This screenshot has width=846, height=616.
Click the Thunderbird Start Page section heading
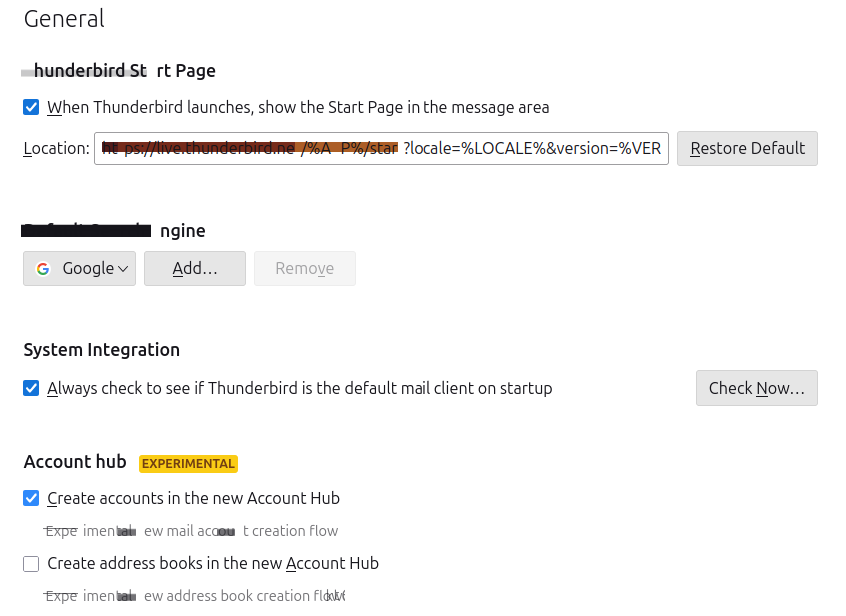click(119, 71)
